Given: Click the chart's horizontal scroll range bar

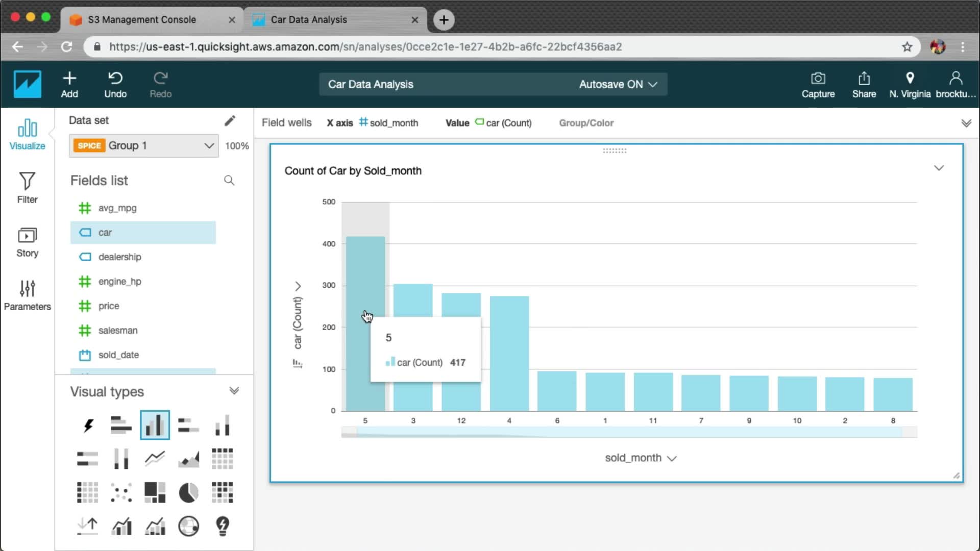Looking at the screenshot, I should (629, 432).
